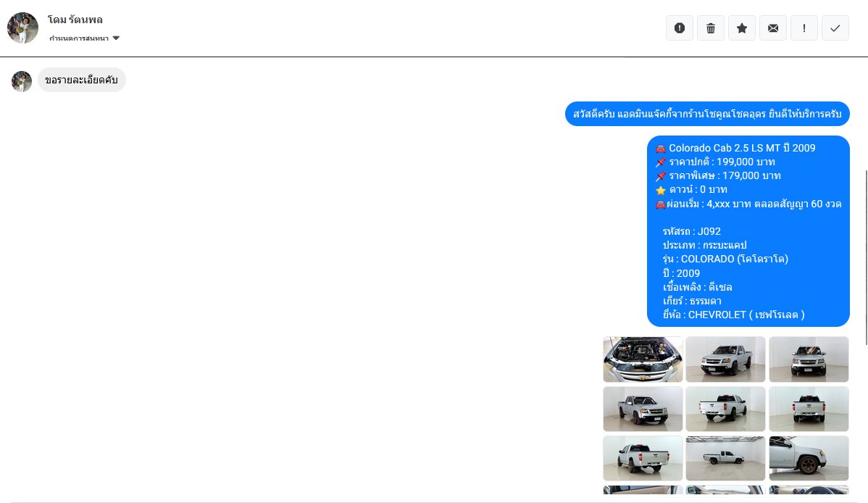
Task: Click the รุ่น : COLORADO (โคโลราโด) line
Action: 725,259
